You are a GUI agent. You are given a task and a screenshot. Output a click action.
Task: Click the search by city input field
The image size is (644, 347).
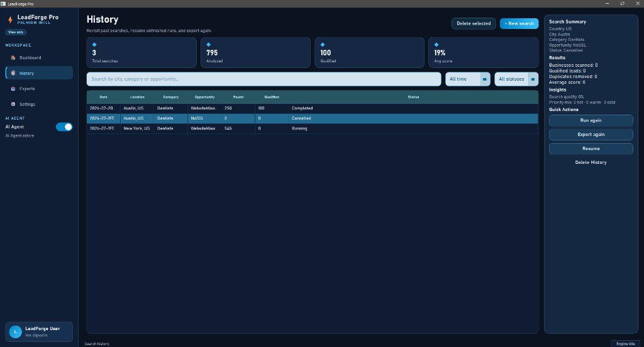click(x=264, y=79)
